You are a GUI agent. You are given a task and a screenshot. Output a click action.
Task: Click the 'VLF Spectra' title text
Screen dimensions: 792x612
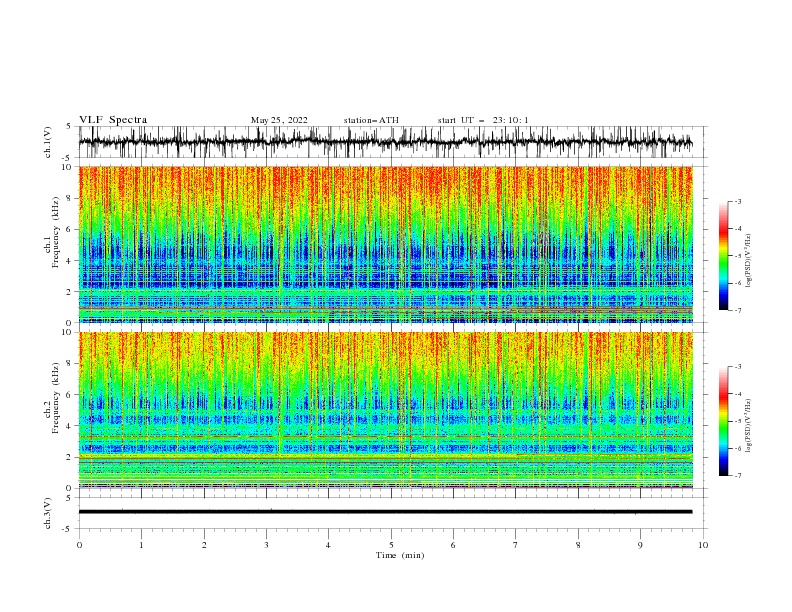coord(113,120)
